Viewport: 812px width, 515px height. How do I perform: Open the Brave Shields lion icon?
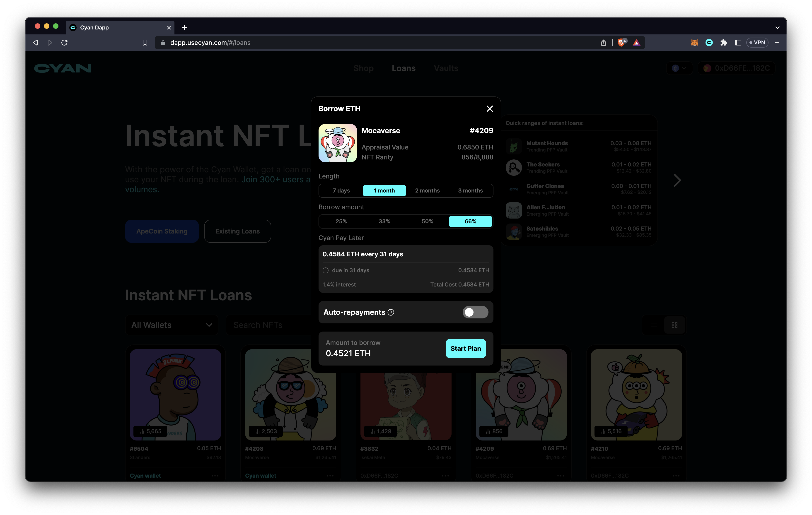621,43
